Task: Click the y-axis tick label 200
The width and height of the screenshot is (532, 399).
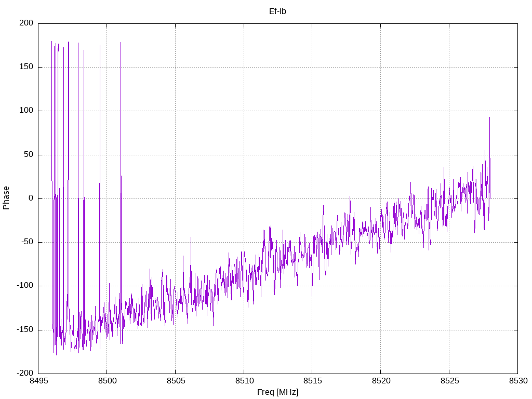Action: [x=26, y=23]
